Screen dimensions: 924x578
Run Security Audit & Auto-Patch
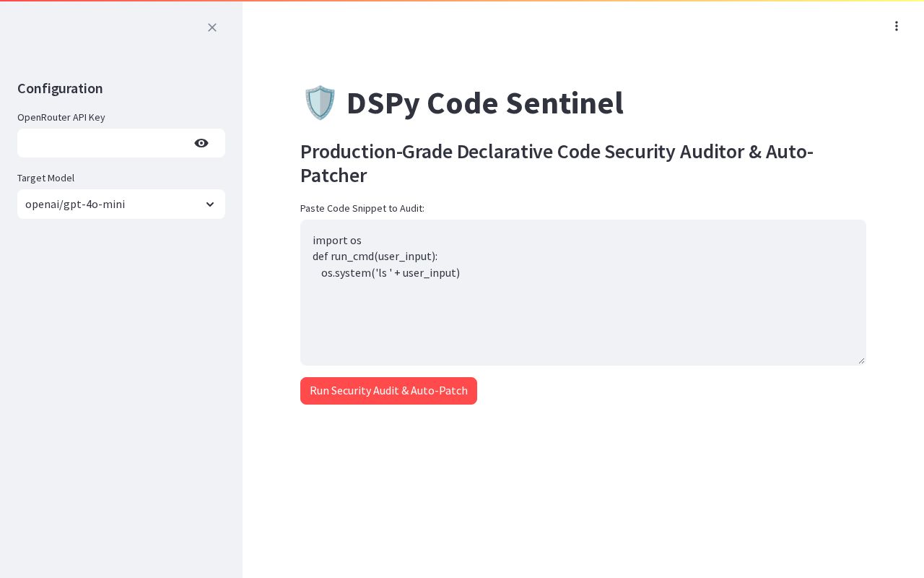(388, 391)
